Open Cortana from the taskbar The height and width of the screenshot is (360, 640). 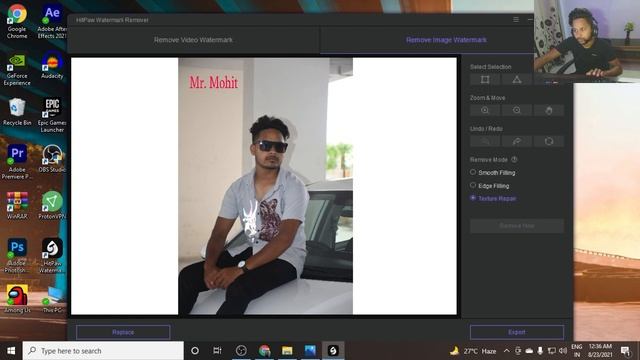tap(195, 351)
